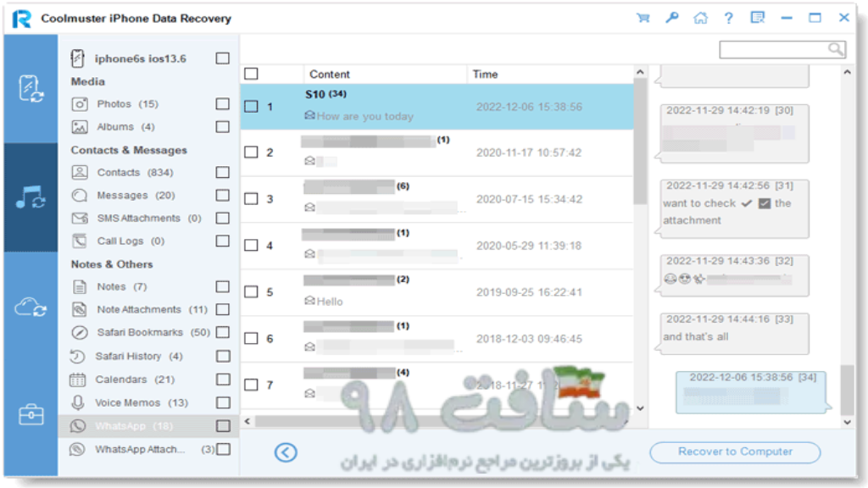Select the conversation dated 2019-09-25 16:22:41
This screenshot has width=868, height=488.
tap(437, 292)
